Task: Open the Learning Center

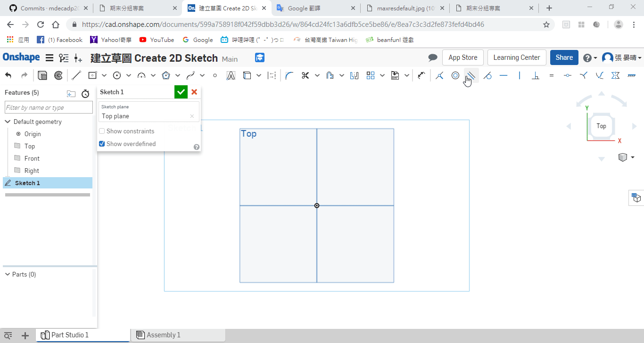Action: 517,57
